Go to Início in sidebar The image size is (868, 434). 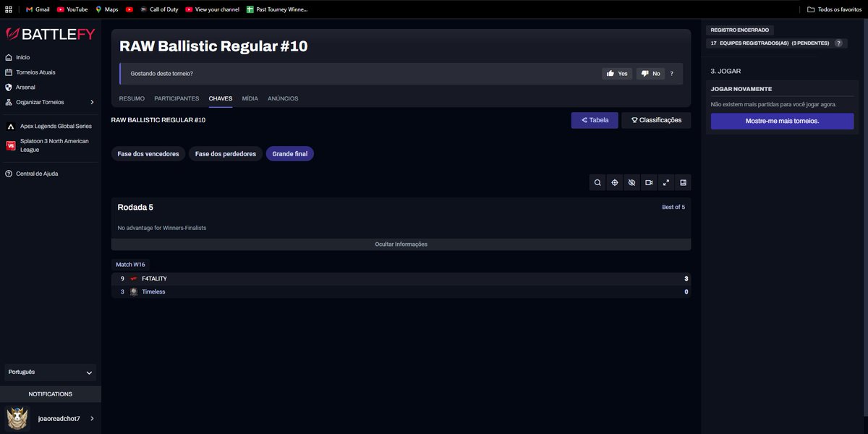[23, 57]
